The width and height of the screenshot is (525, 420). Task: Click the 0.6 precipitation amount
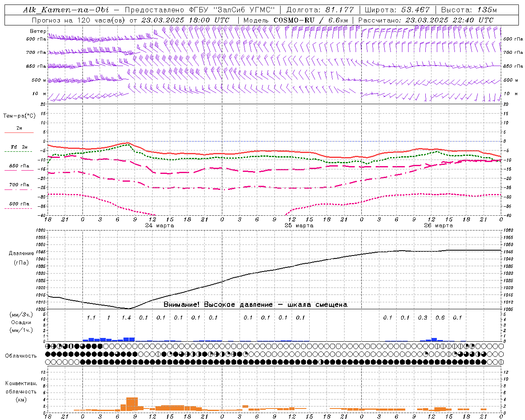tap(440, 318)
